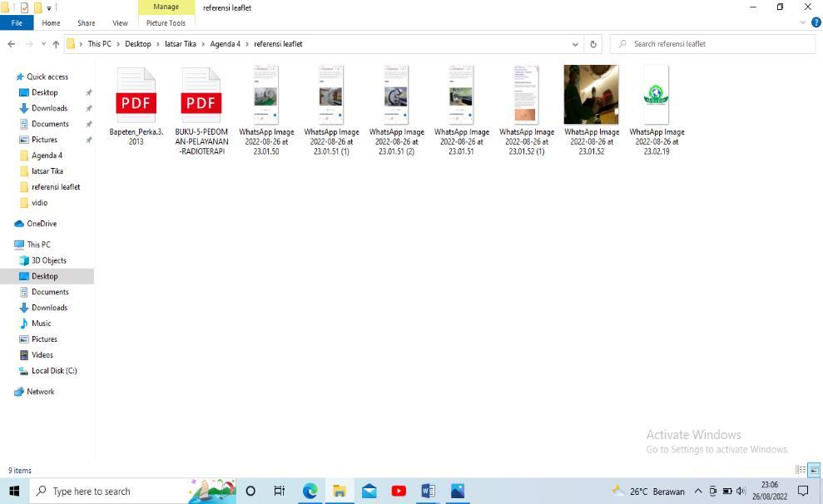Open referensi leaflet folder in sidebar
The image size is (823, 504).
[56, 186]
